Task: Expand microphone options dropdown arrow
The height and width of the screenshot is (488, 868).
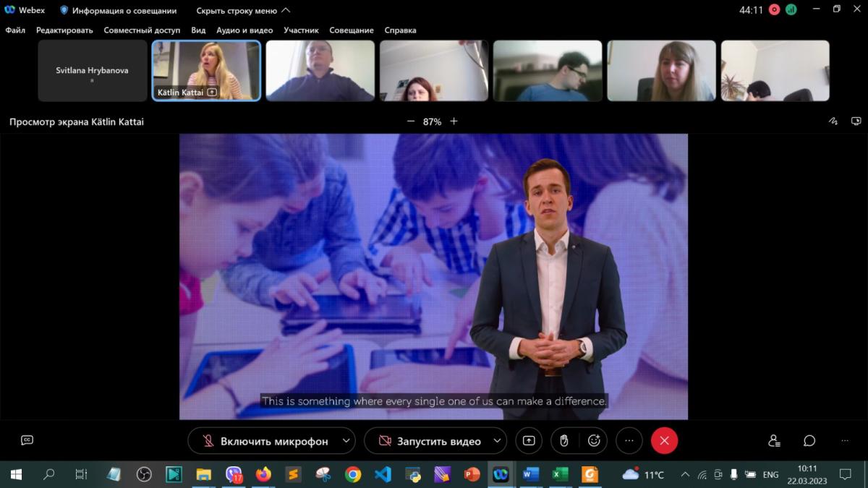Action: 346,440
